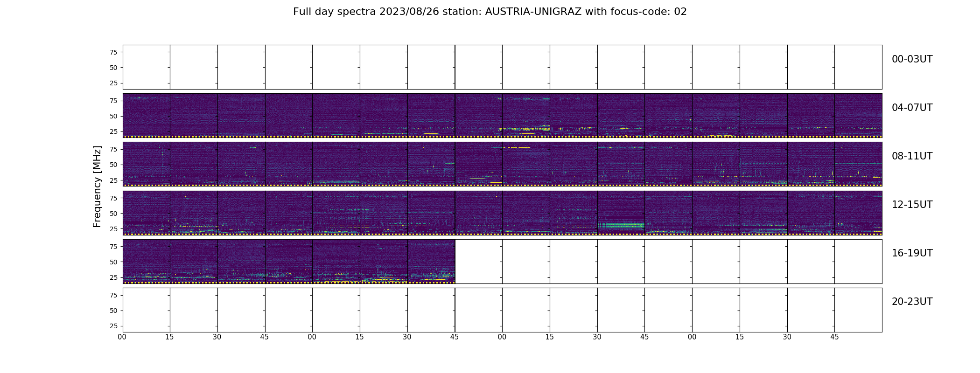Click the 25 MHz tick of the bottom panel
The image size is (980, 373).
pos(113,326)
